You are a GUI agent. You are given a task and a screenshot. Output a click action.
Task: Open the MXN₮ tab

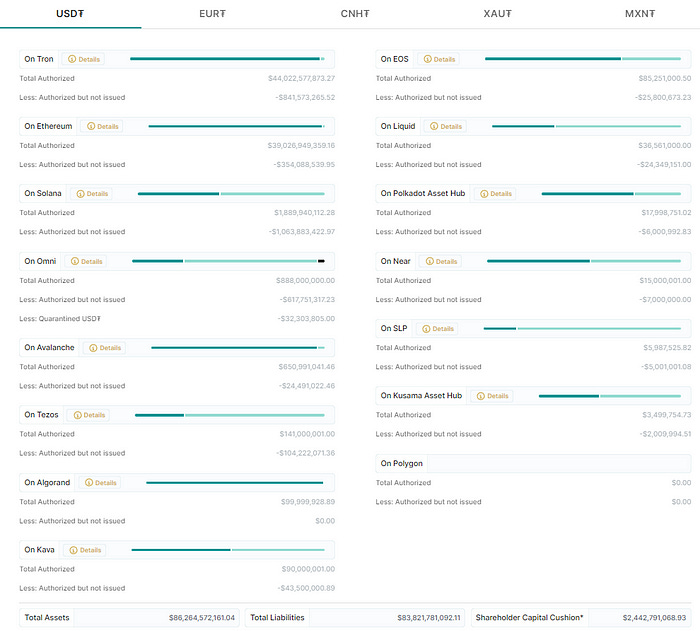pyautogui.click(x=640, y=14)
